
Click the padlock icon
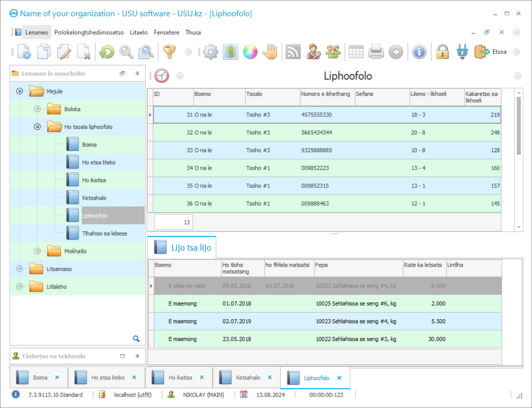442,52
